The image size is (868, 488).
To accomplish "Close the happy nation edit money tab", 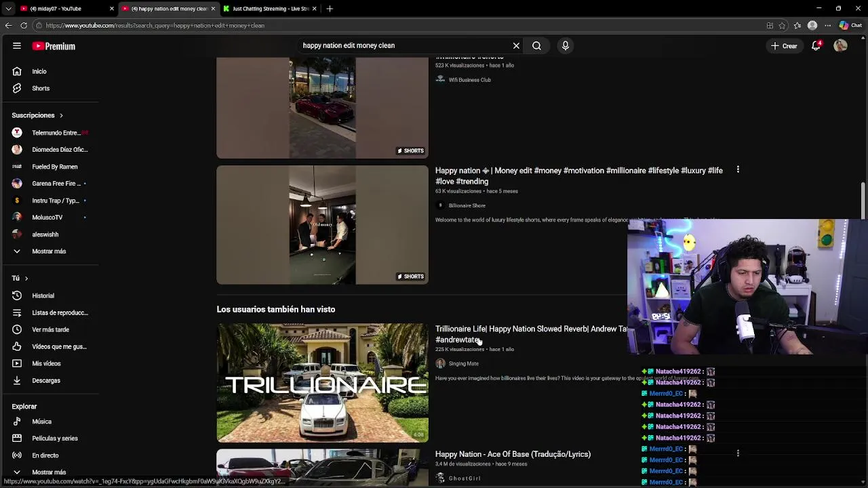I will pos(213,9).
